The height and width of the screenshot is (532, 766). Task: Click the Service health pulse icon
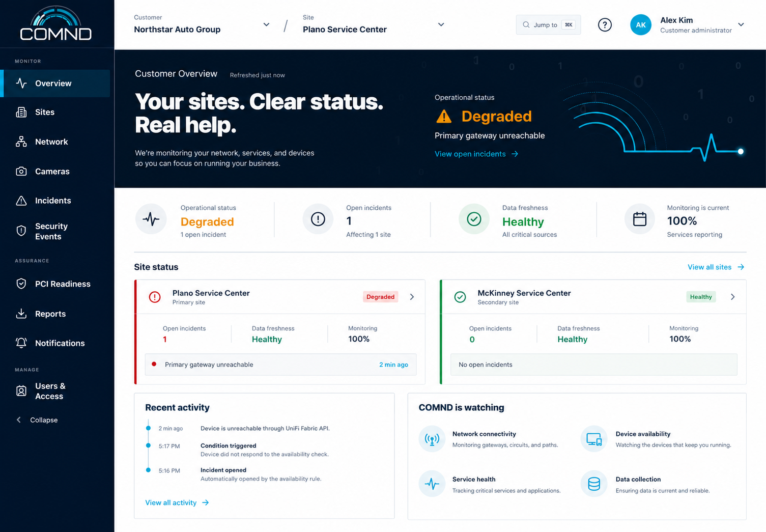(432, 484)
